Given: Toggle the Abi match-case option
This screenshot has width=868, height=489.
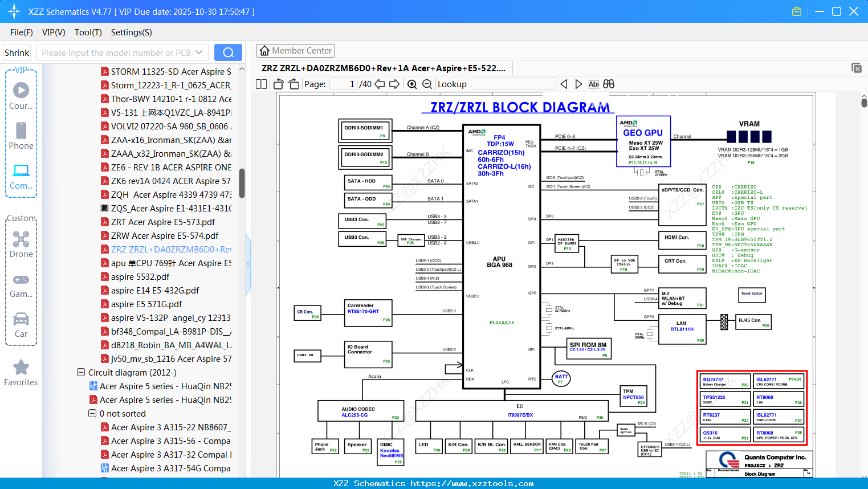Looking at the screenshot, I should click(593, 84).
